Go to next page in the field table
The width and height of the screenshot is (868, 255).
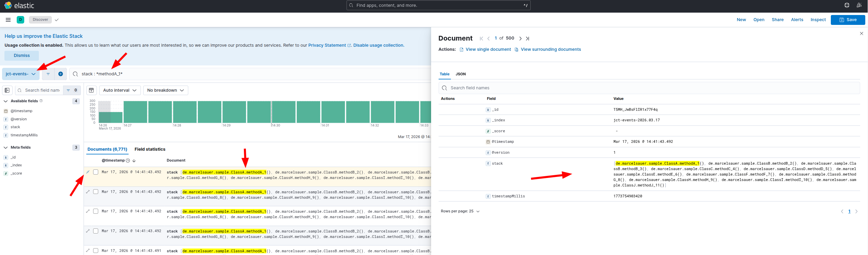[x=856, y=211]
